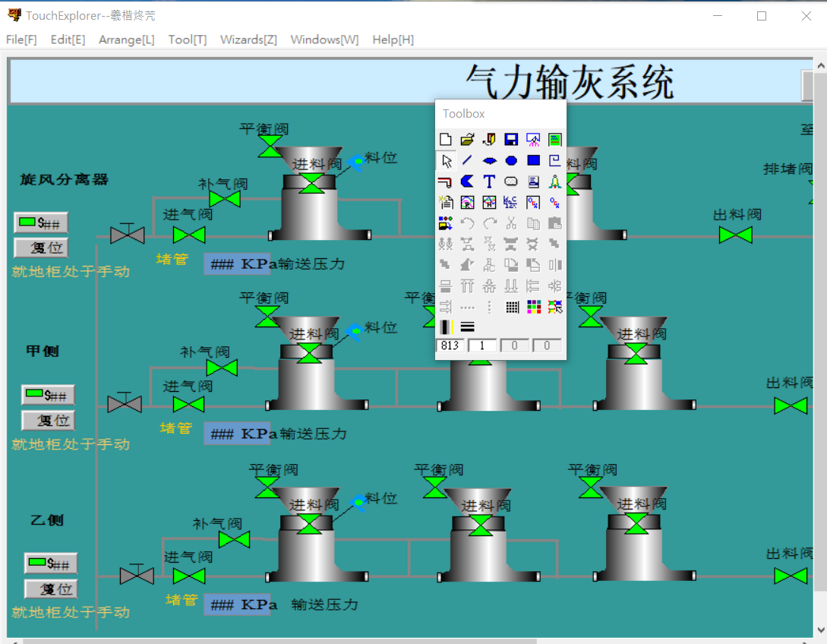Select the pipe drawing tool
827x644 pixels.
446,182
